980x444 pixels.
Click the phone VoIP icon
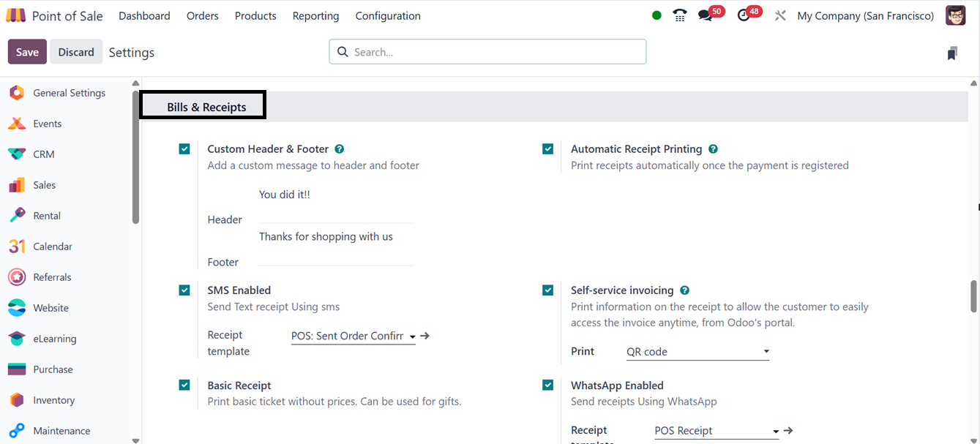tap(680, 15)
